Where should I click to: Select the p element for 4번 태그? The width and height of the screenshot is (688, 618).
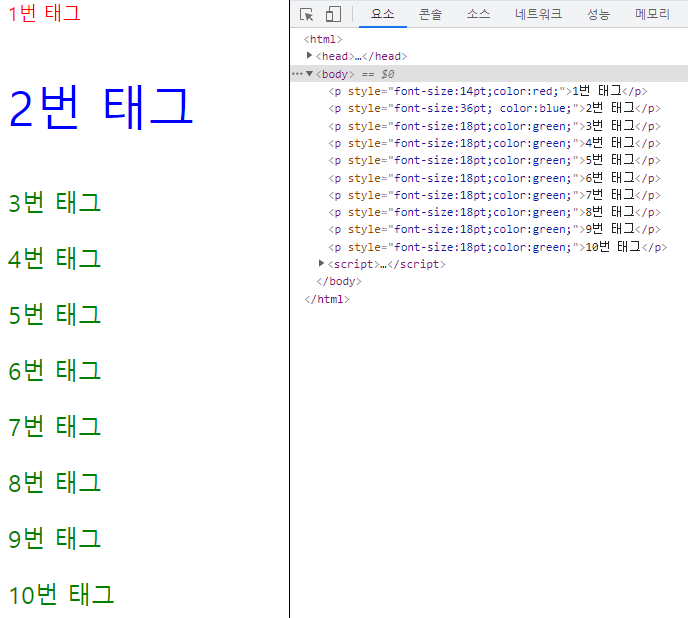(494, 143)
